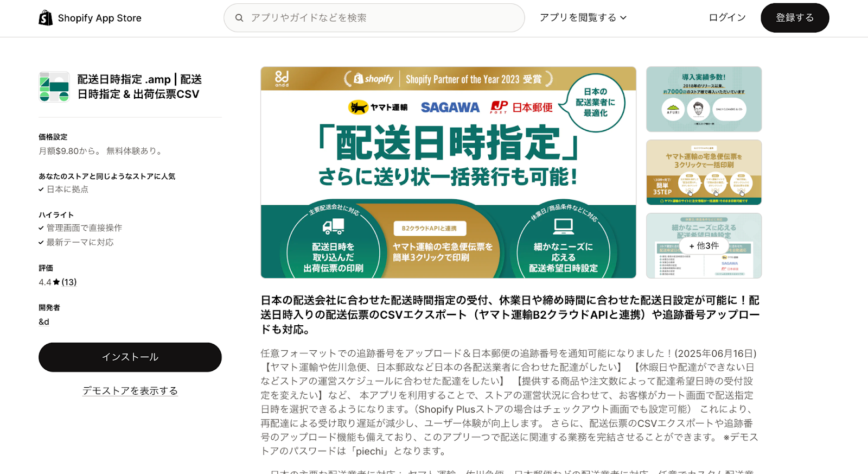Click the 日本の配送業者に最適化 circle badge
Viewport: 868px width, 474px height.
(596, 103)
